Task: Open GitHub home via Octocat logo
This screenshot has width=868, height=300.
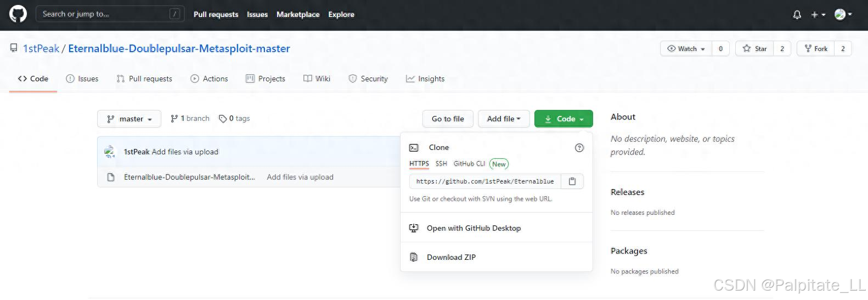Action: 18,14
